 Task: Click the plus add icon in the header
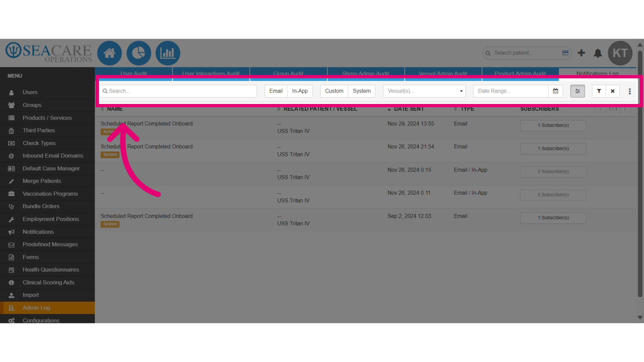point(581,53)
